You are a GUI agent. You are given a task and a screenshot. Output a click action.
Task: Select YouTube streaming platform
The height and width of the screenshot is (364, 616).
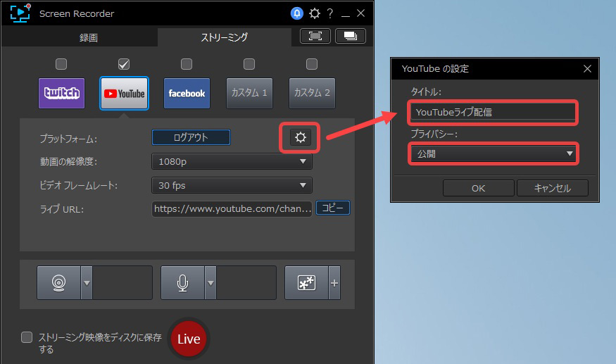[x=124, y=93]
